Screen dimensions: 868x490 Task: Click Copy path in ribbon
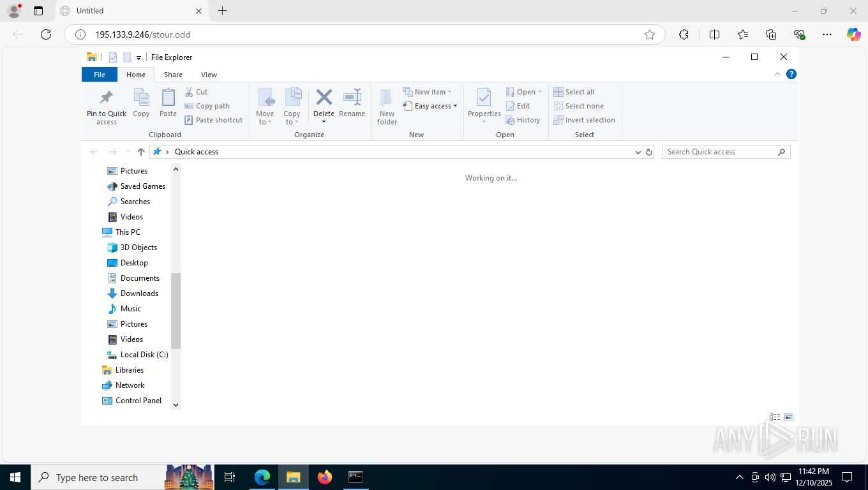[207, 106]
